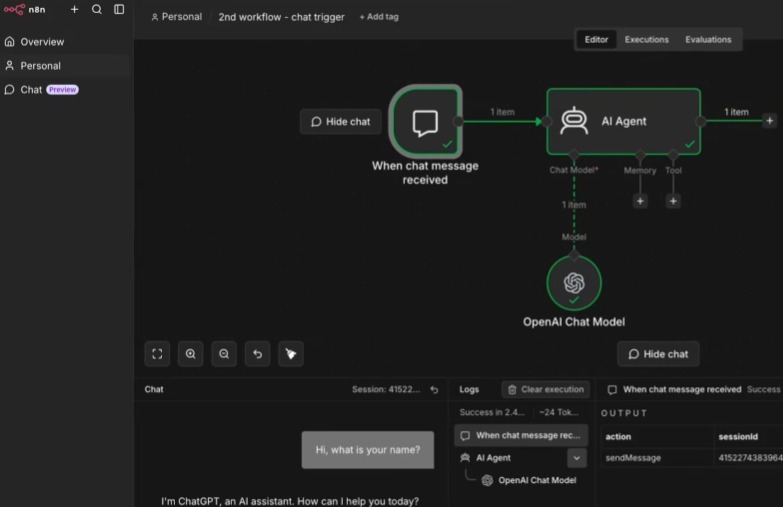Select the OpenAI Chat Model node
Viewport: 783px width, 507px height.
pyautogui.click(x=574, y=283)
